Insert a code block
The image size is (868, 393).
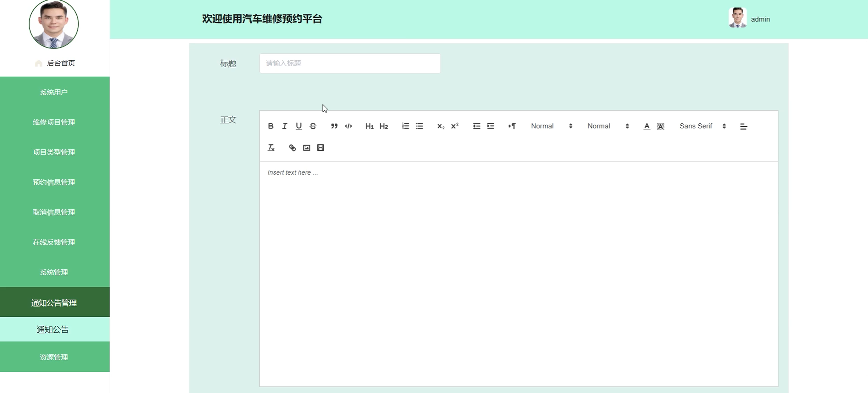[348, 126]
